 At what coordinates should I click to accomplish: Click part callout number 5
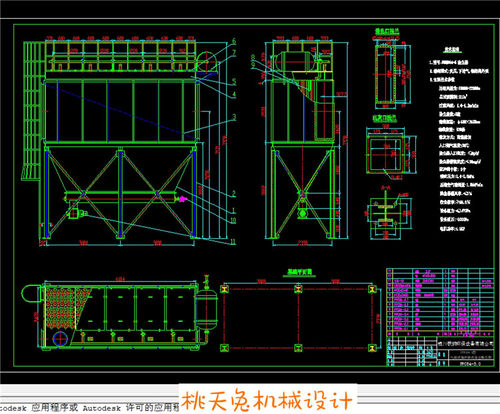[234, 81]
